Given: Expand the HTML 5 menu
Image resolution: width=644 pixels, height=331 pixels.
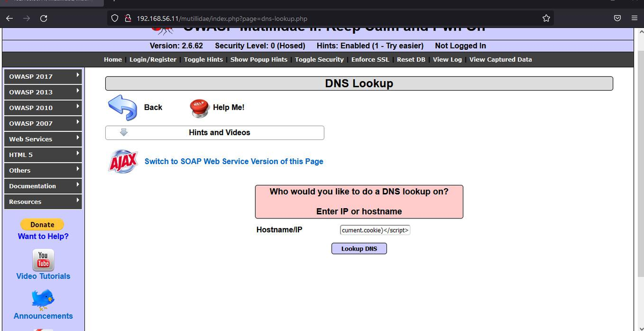Looking at the screenshot, I should 43,154.
